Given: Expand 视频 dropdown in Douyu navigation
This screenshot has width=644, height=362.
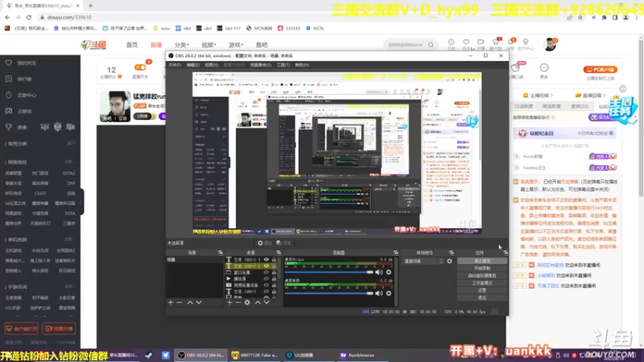Looking at the screenshot, I should [208, 45].
